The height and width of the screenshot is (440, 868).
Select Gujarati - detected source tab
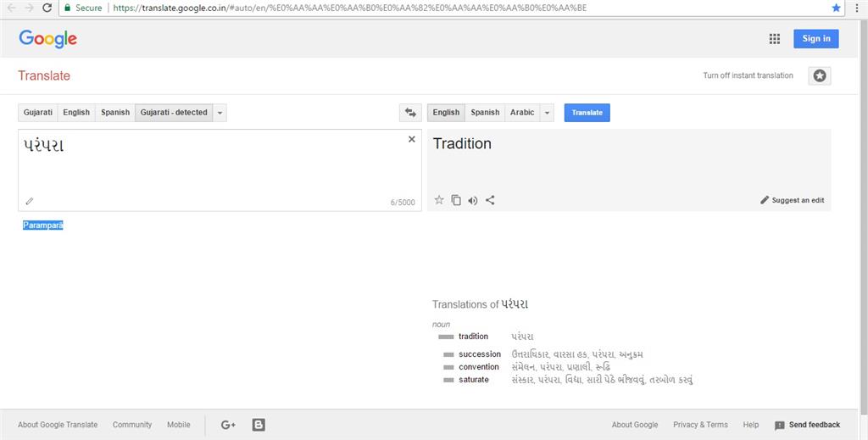(174, 113)
